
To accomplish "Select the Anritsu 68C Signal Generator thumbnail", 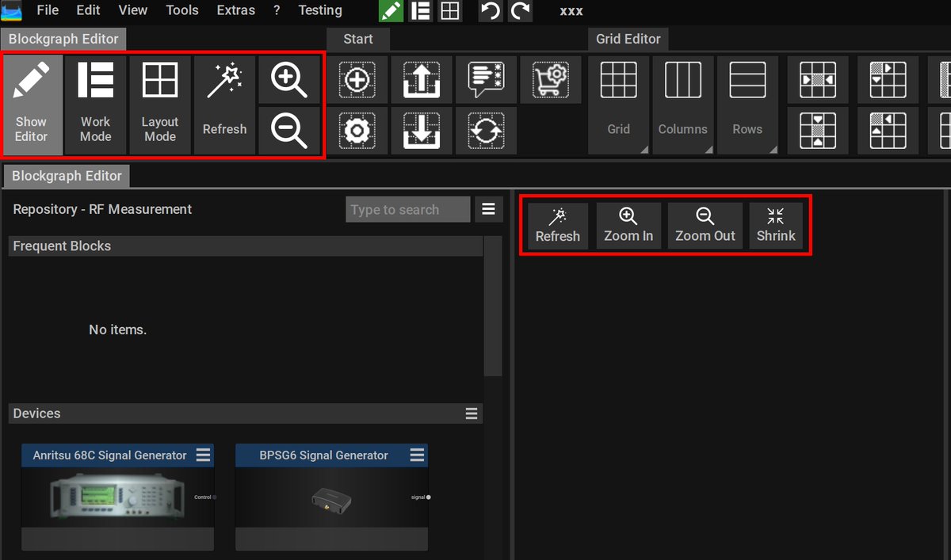I will [x=117, y=497].
